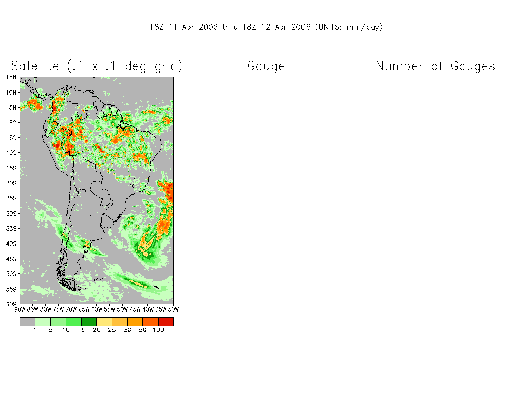Click the '45W' longitude label

pyautogui.click(x=135, y=309)
